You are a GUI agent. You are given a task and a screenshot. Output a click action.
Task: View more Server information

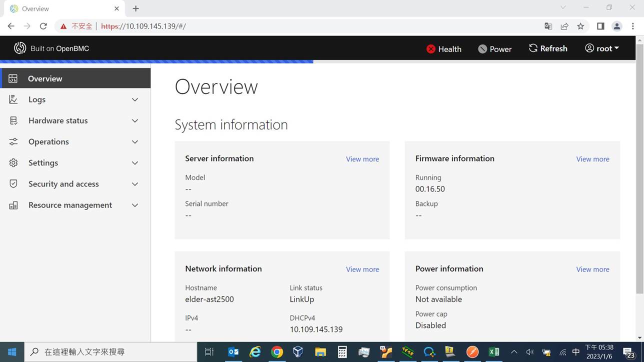(362, 159)
